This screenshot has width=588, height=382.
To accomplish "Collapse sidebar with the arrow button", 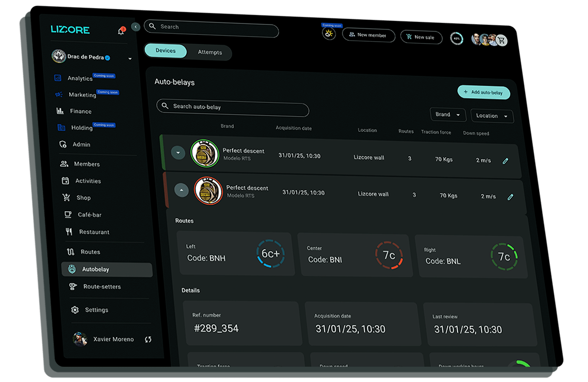I will (x=136, y=27).
